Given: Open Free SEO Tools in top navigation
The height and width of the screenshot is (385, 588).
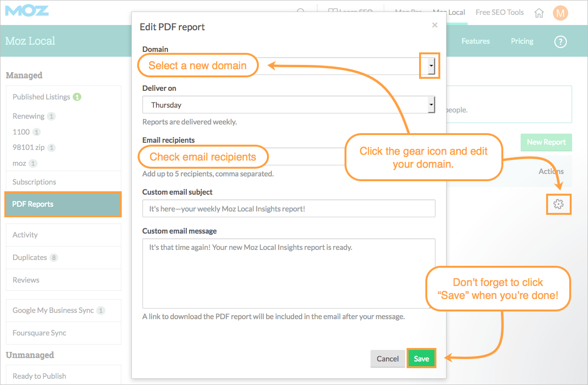Looking at the screenshot, I should [499, 12].
